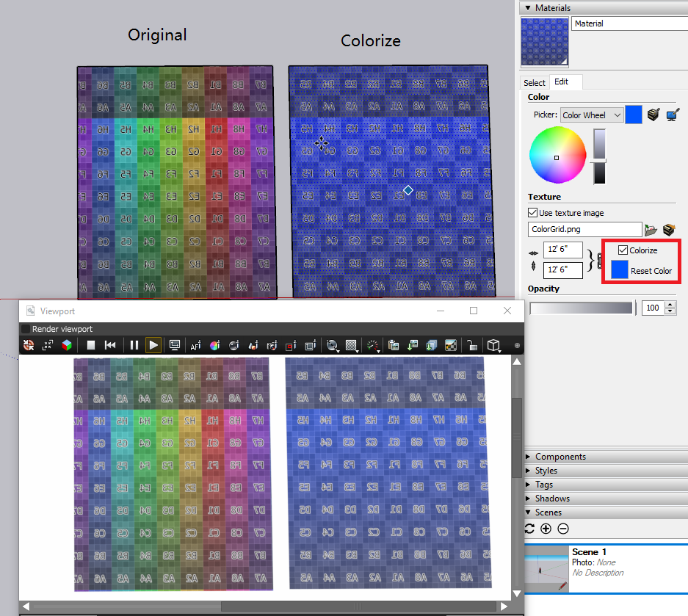Viewport: 688px width, 616px height.
Task: Select the Scene 1 thumbnail
Action: (547, 569)
